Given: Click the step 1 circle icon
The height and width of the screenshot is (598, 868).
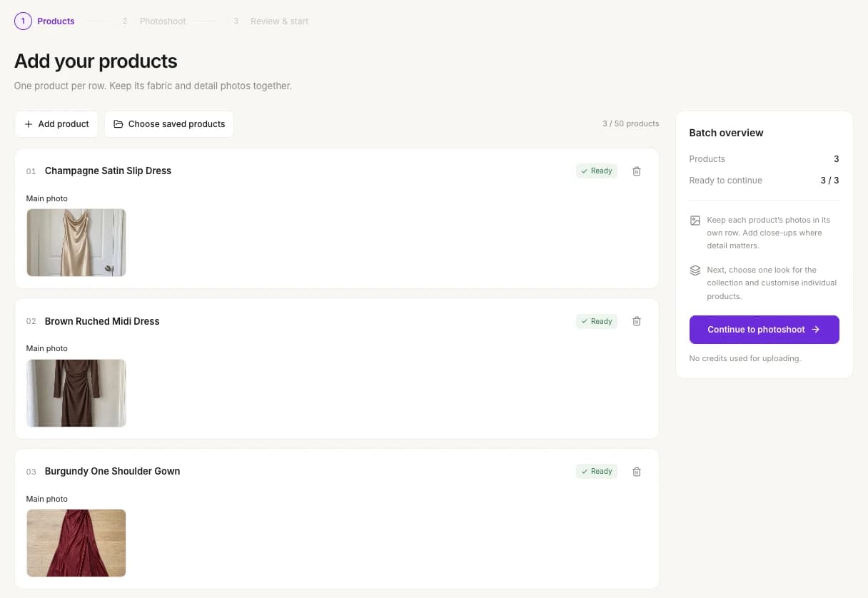Looking at the screenshot, I should [x=23, y=21].
